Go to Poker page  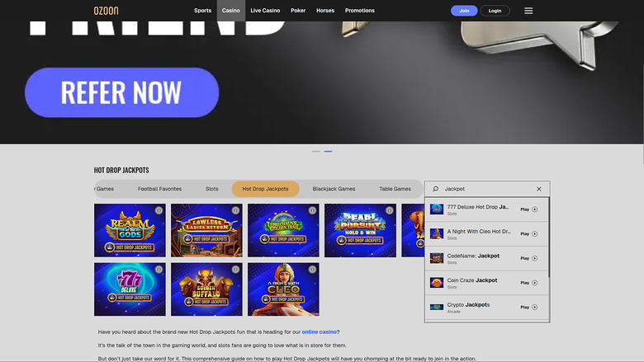pos(298,11)
